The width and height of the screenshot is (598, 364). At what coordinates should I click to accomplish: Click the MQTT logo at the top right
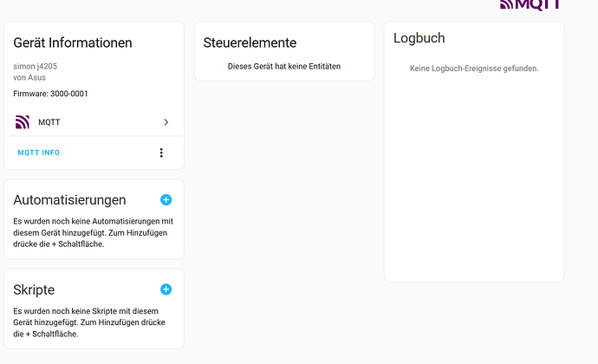click(x=530, y=4)
